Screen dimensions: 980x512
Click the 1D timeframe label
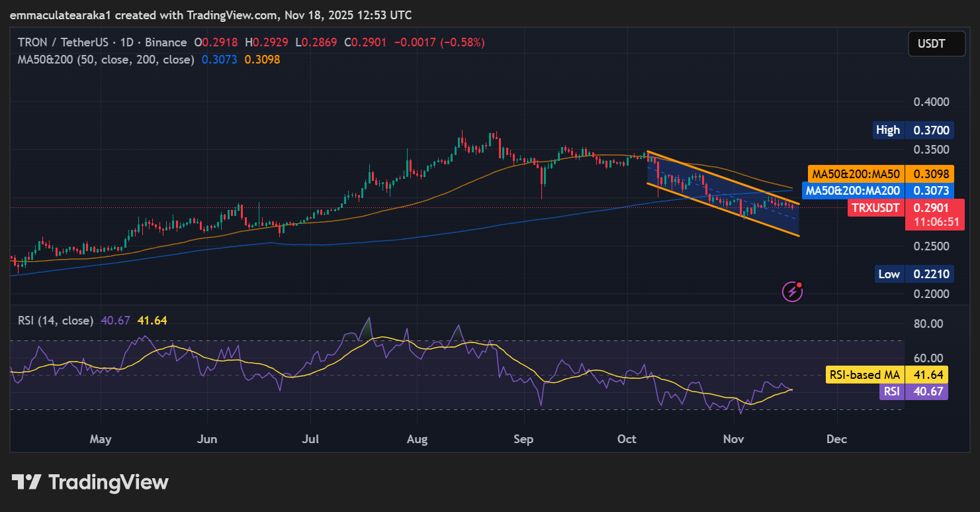126,42
